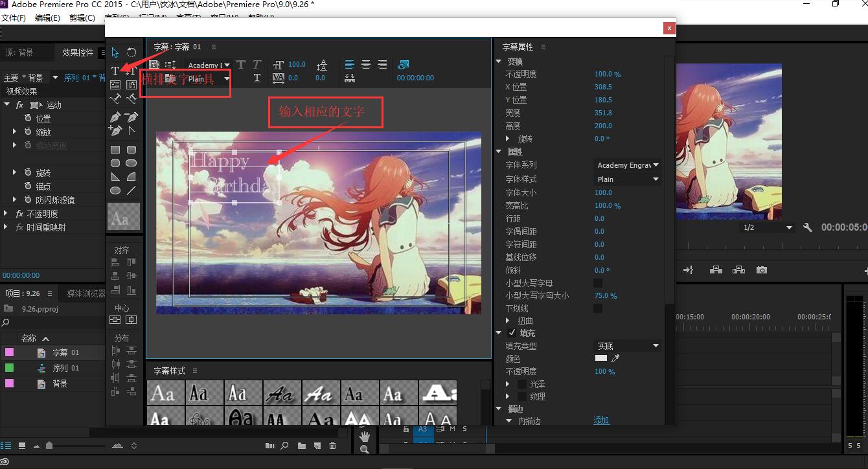Toggle the stopwatch for 位置 in Effect Controls
Screen dimensions: 868x469
[x=28, y=119]
